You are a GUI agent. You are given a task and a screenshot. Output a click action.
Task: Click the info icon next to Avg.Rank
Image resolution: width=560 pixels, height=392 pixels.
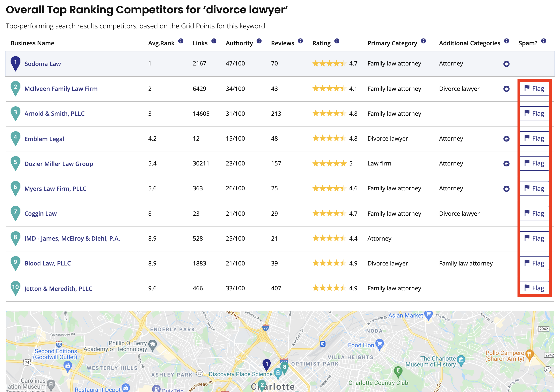pyautogui.click(x=181, y=41)
